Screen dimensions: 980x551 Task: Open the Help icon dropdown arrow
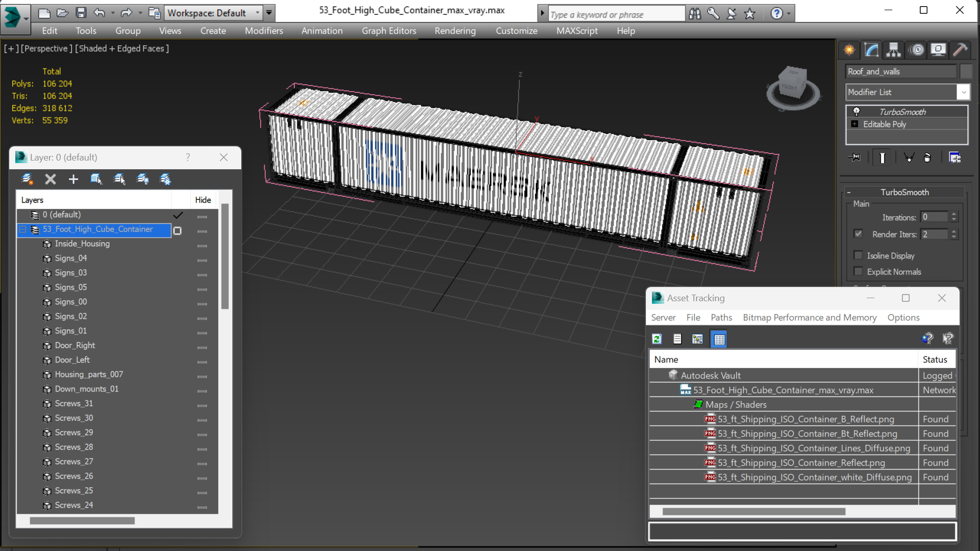789,14
